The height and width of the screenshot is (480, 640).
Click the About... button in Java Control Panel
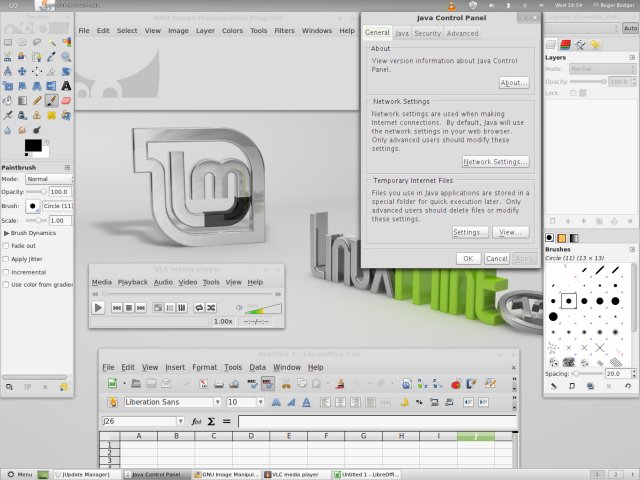[512, 82]
